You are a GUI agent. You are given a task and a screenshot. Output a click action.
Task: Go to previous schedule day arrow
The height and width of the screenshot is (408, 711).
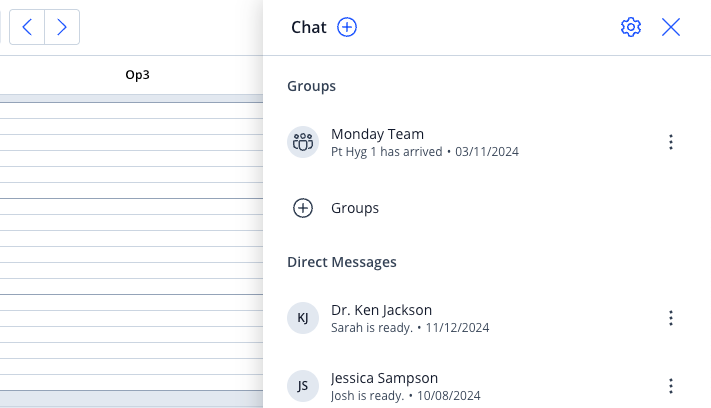click(x=27, y=27)
